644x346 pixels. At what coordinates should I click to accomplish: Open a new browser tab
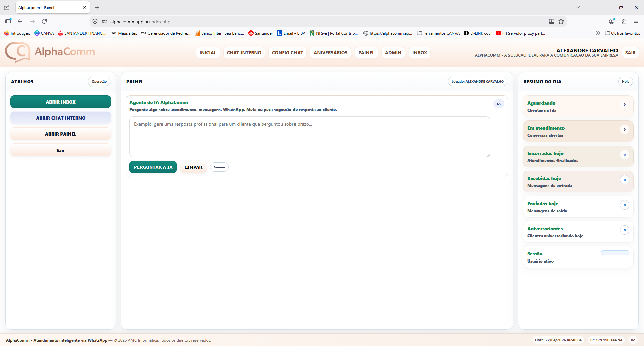click(97, 7)
